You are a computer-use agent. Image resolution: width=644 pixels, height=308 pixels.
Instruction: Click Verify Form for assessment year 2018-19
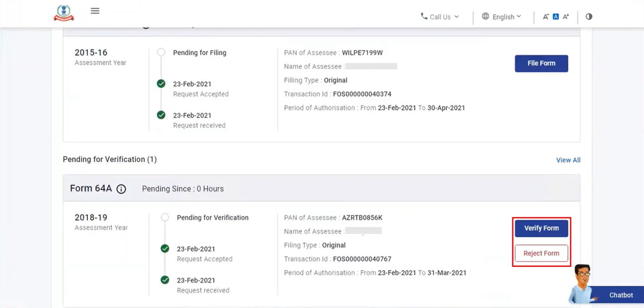pyautogui.click(x=541, y=228)
